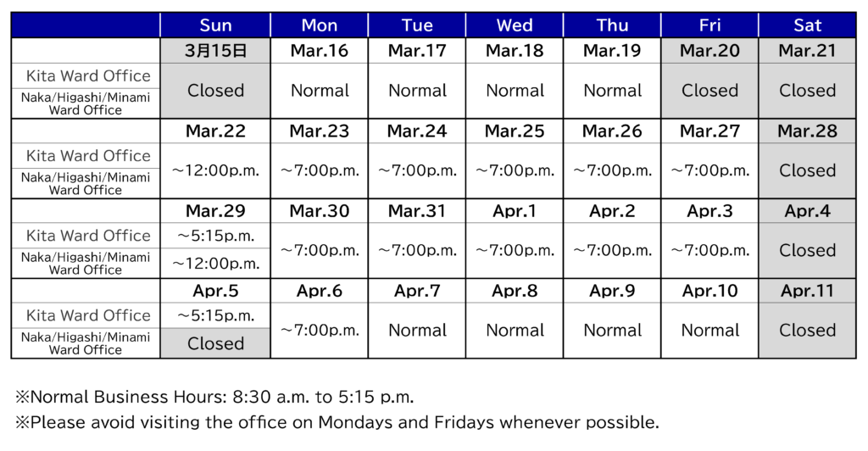Click the ~5:15p.m. cell under Mar.29
Screen dimensions: 868x451
point(215,236)
